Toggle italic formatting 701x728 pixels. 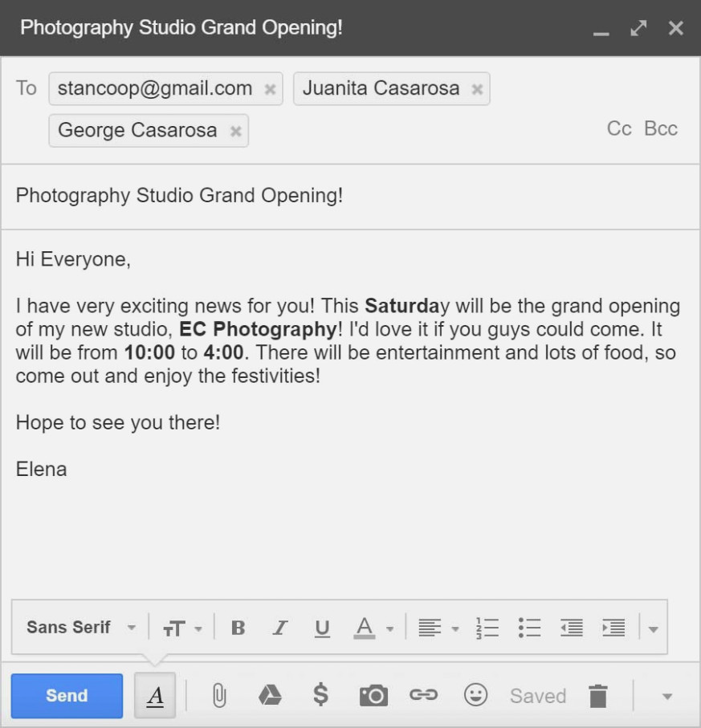tap(279, 628)
